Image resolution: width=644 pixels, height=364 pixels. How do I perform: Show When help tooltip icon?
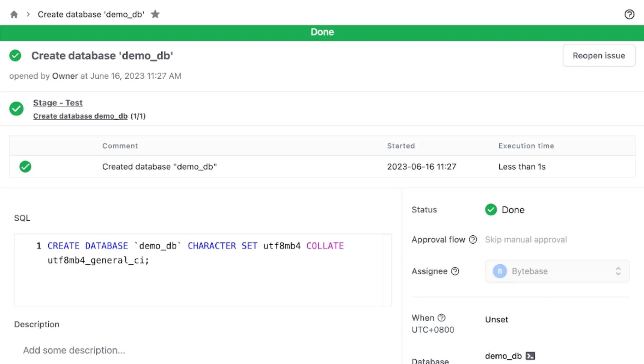pos(441,318)
